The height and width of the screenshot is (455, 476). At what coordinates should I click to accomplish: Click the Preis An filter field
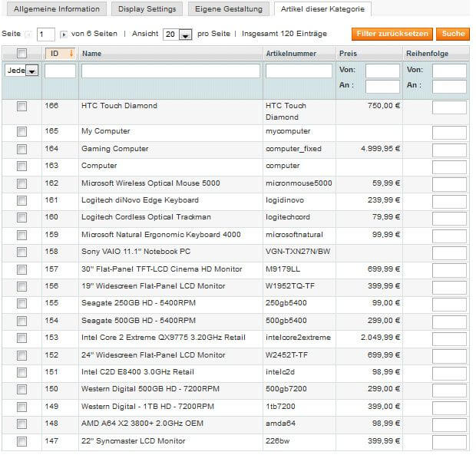click(x=382, y=87)
